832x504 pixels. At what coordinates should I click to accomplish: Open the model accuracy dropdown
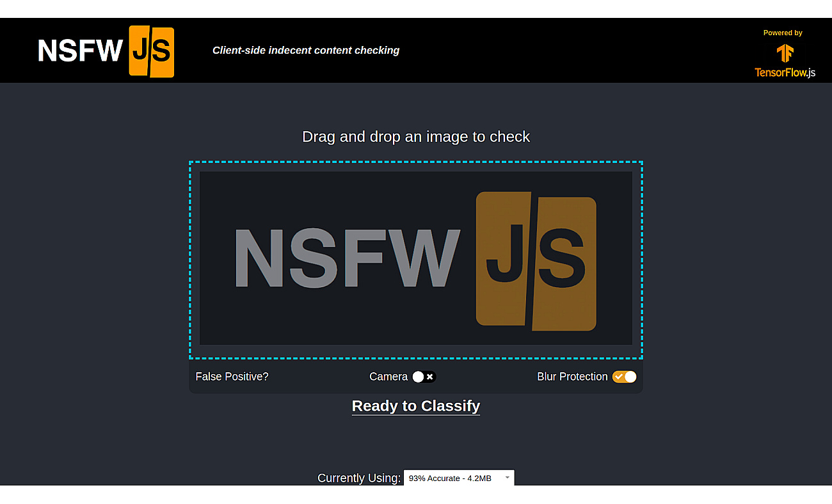(459, 478)
